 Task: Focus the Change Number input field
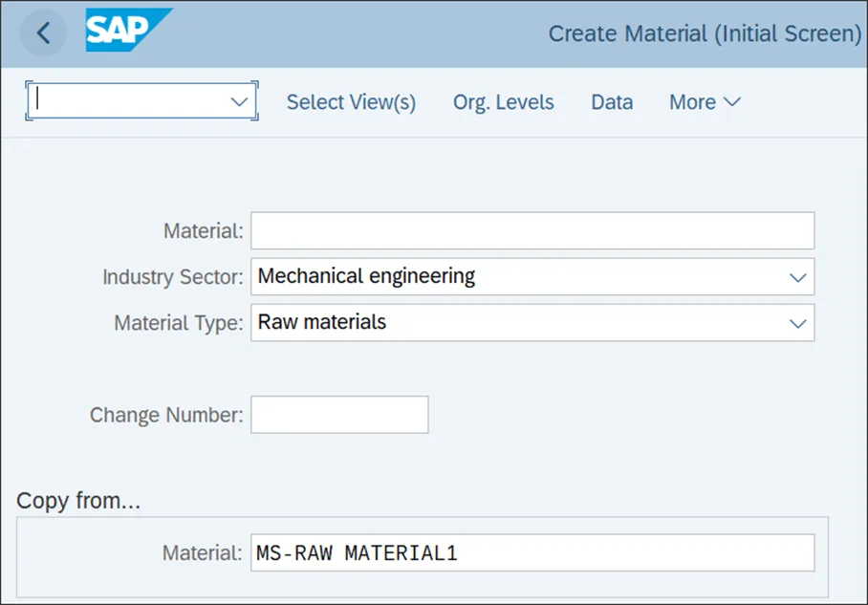point(339,415)
